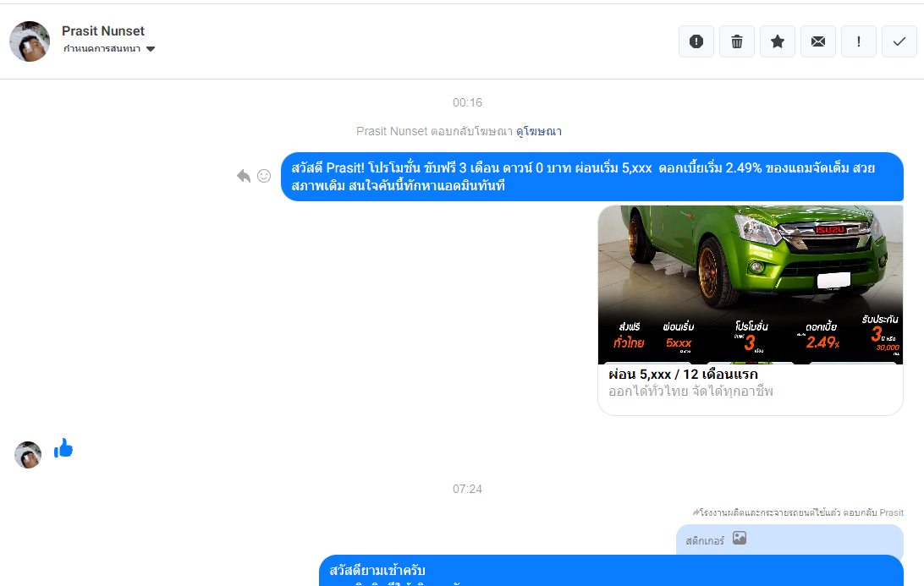Select the สวัสดียามเช้าครับ message bubble
Viewport: 924px width, 586px height.
(611, 570)
